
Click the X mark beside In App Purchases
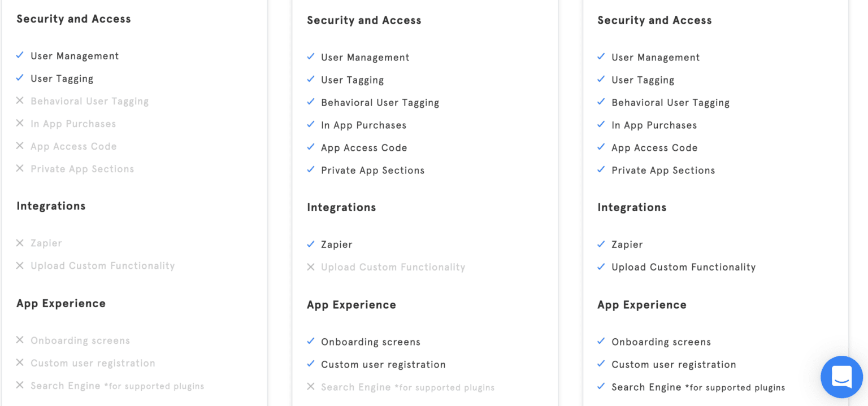point(20,123)
